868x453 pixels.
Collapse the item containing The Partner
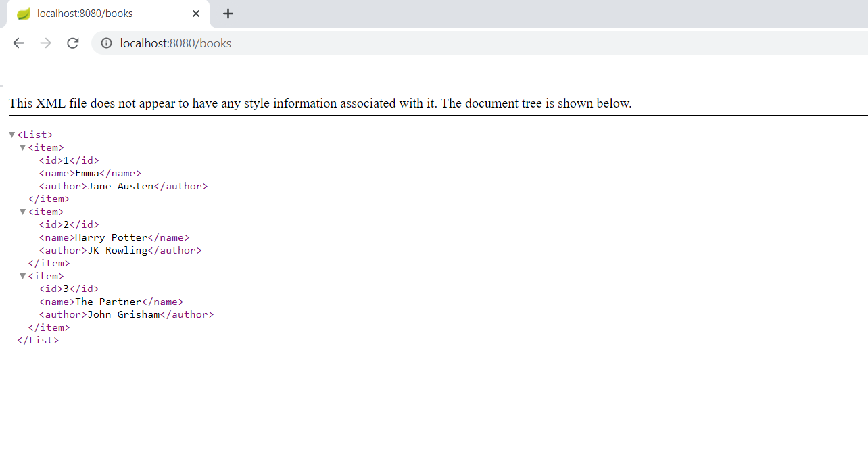pyautogui.click(x=22, y=276)
